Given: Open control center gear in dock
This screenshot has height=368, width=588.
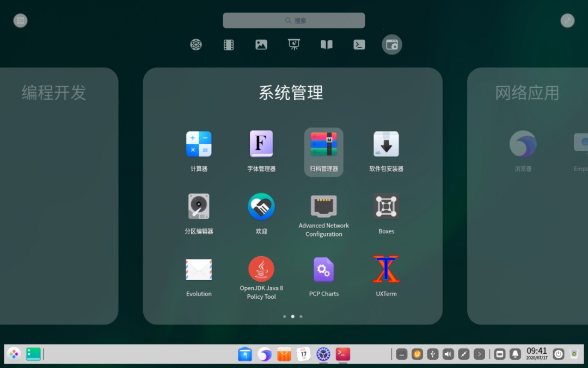Looking at the screenshot, I should [x=323, y=354].
